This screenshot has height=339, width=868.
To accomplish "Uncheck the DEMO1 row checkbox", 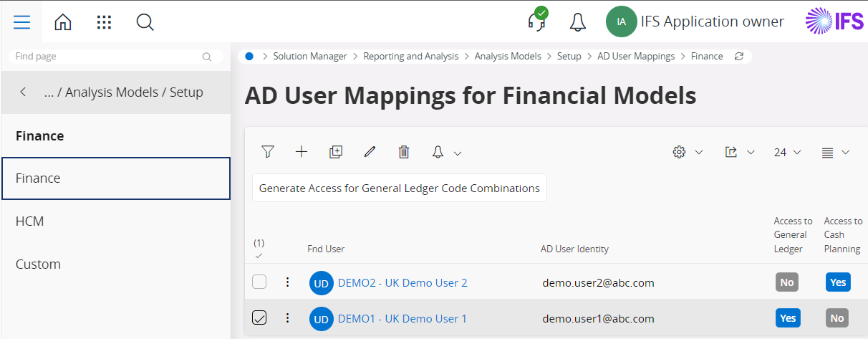I will [259, 318].
